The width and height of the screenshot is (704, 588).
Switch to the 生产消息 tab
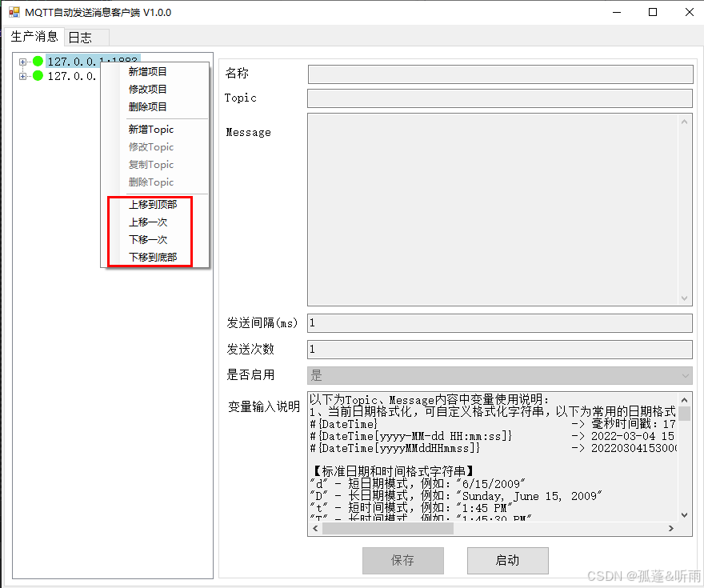pos(34,36)
